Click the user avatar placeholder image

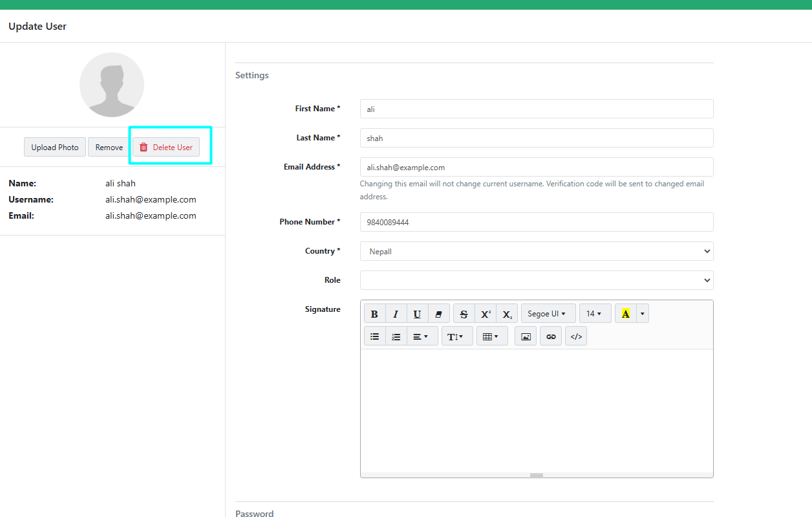tap(112, 85)
